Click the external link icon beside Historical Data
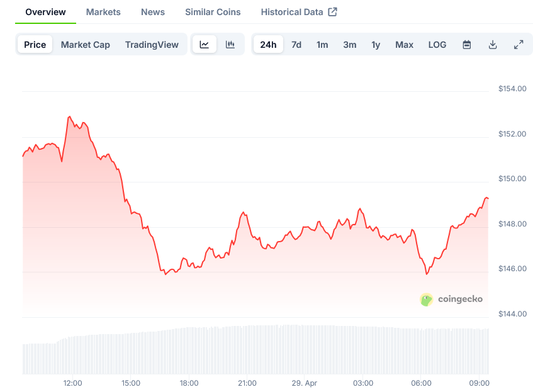The height and width of the screenshot is (392, 533). (x=333, y=12)
